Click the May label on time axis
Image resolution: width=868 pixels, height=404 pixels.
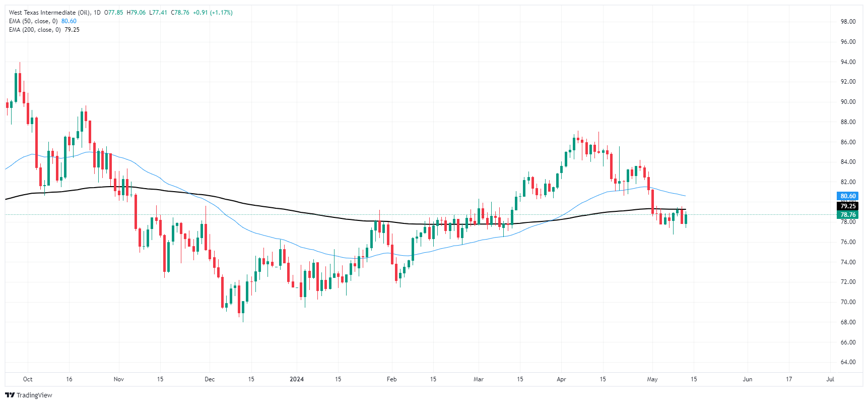(652, 379)
